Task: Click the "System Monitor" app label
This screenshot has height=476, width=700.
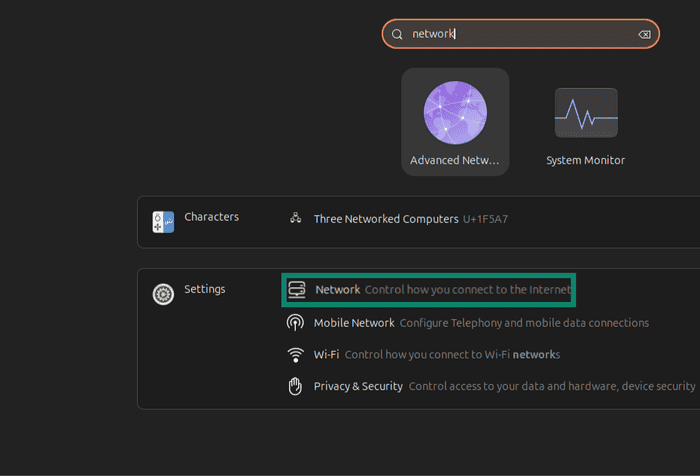Action: pyautogui.click(x=586, y=160)
